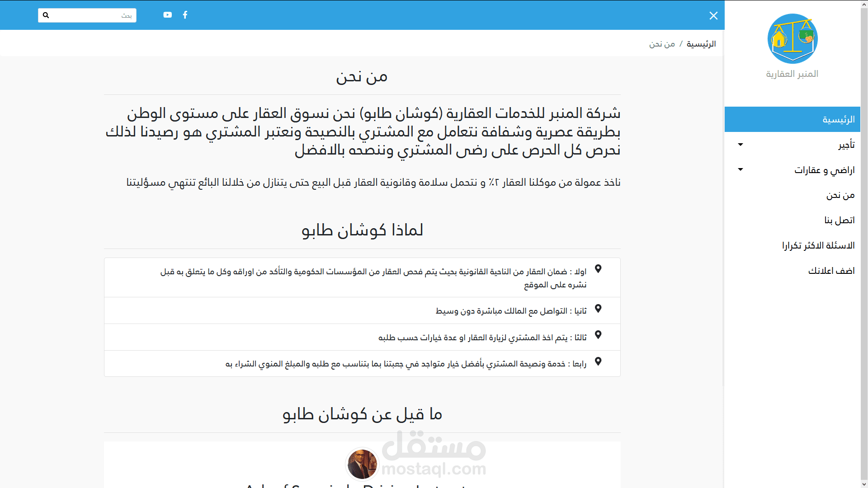
Task: Click اضف اعلانك sidebar link
Action: [x=831, y=271]
